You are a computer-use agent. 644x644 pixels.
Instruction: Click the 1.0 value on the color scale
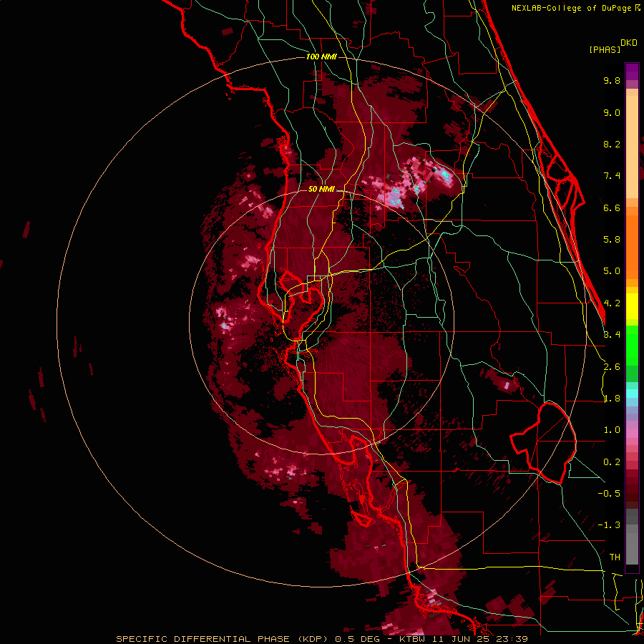point(612,430)
